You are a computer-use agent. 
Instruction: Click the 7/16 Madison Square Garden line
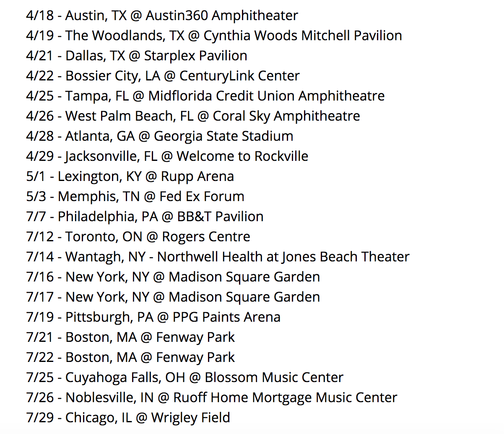tap(173, 277)
